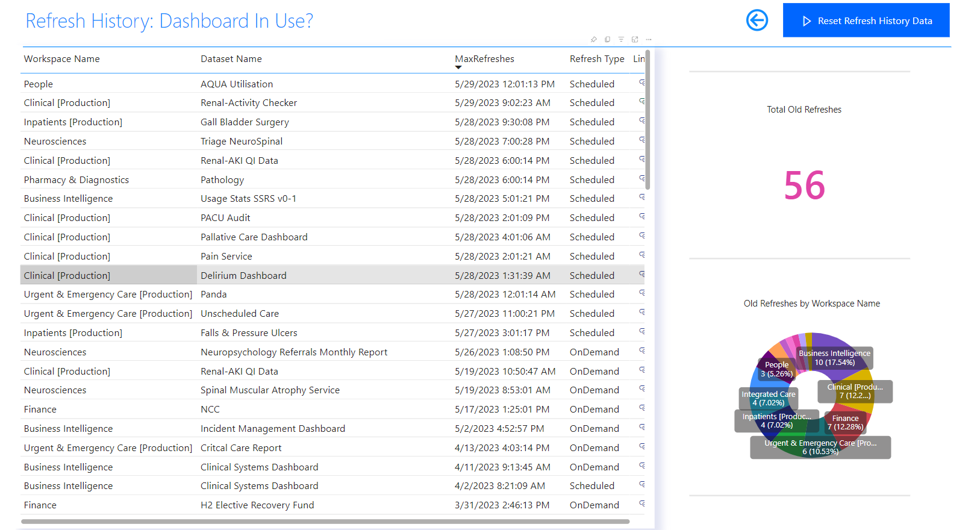980x530 pixels.
Task: Select Inpatients [Production] donut label
Action: coord(776,421)
